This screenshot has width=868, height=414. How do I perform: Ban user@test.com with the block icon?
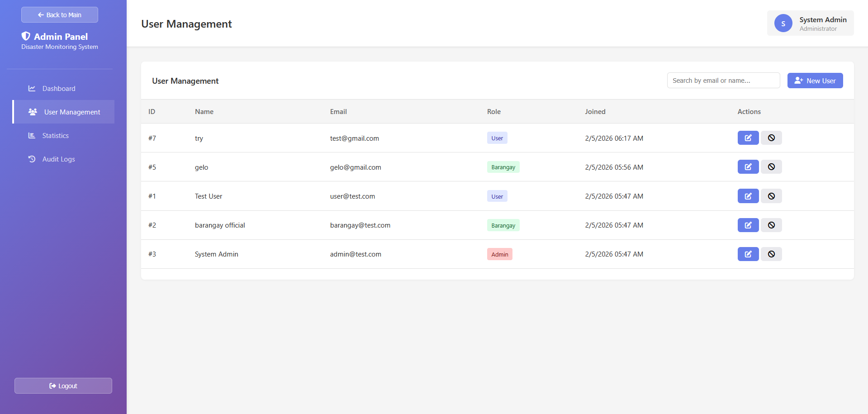[771, 196]
